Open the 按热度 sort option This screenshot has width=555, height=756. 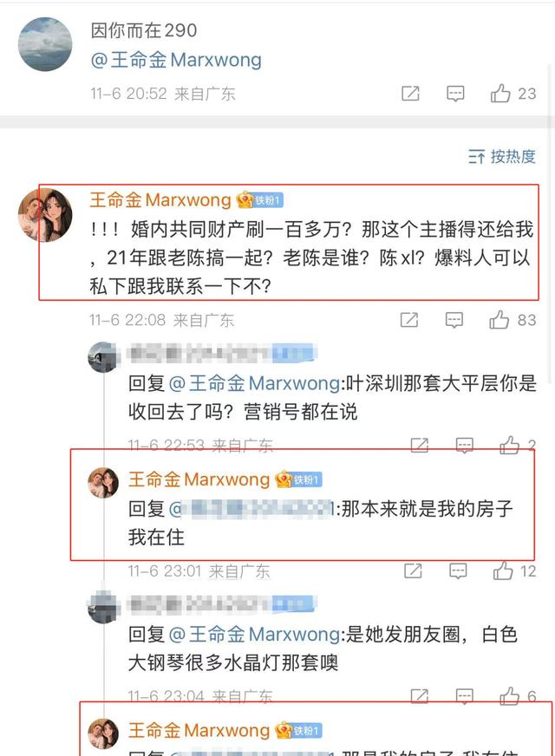501,156
